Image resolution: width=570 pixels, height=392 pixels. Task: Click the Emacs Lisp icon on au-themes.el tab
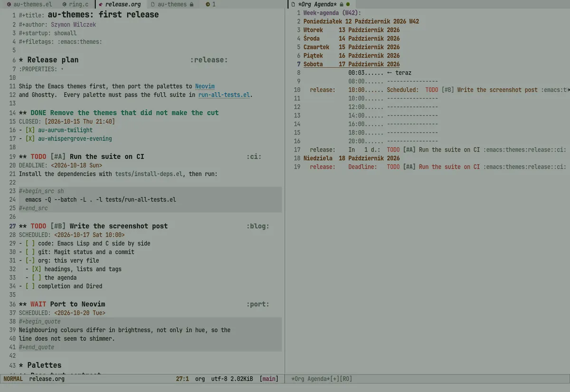point(9,4)
